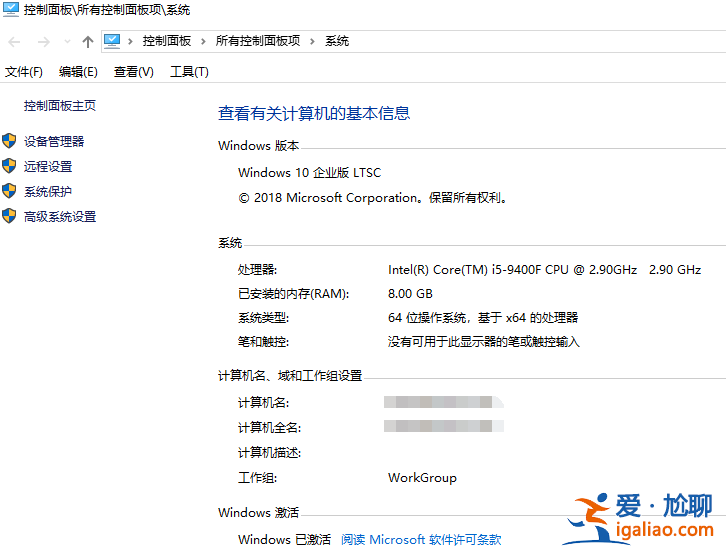The height and width of the screenshot is (557, 726).
Task: Click the computer icon in address bar
Action: [x=112, y=41]
